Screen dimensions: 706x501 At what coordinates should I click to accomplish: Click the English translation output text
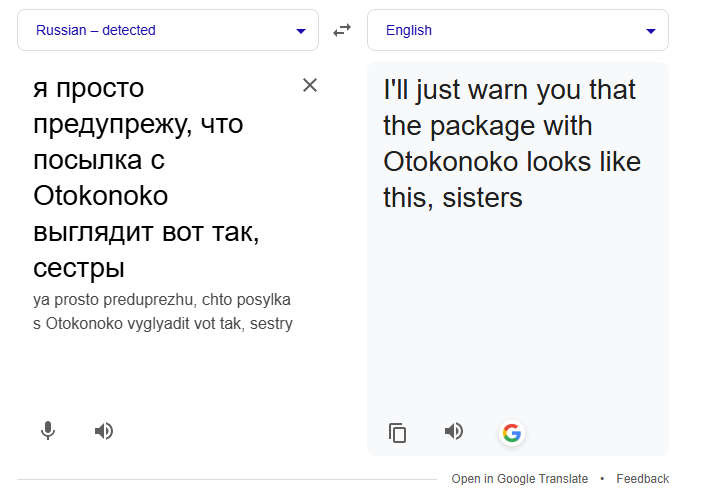512,144
